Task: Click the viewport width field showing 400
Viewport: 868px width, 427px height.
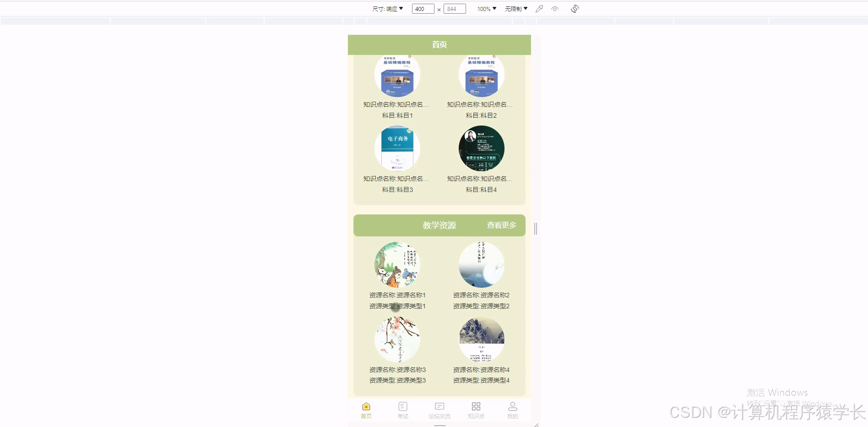Action: tap(422, 8)
